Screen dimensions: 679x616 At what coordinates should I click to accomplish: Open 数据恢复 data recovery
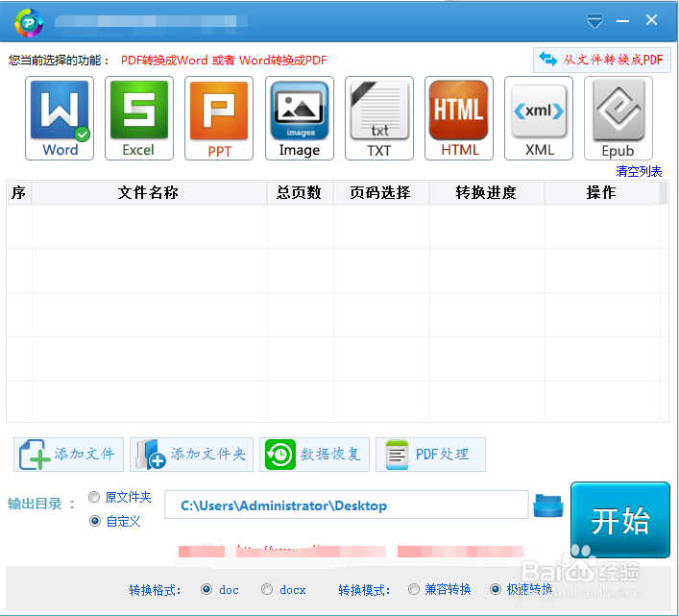pyautogui.click(x=314, y=455)
